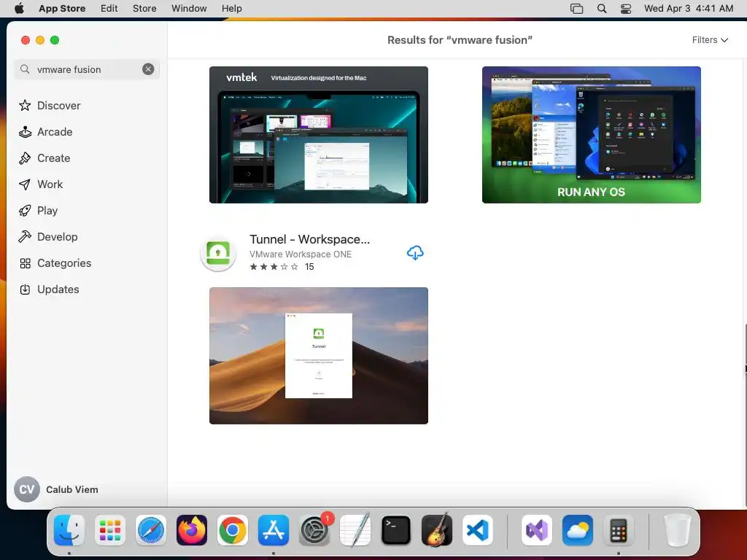This screenshot has height=560, width=747.
Task: Click the magnifier icon in the search field
Action: tap(25, 69)
